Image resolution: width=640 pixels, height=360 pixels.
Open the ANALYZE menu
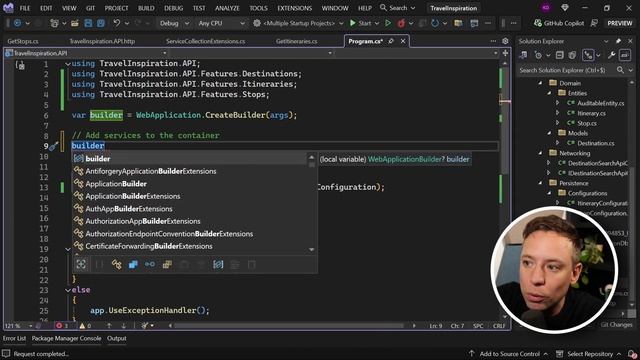[227, 8]
